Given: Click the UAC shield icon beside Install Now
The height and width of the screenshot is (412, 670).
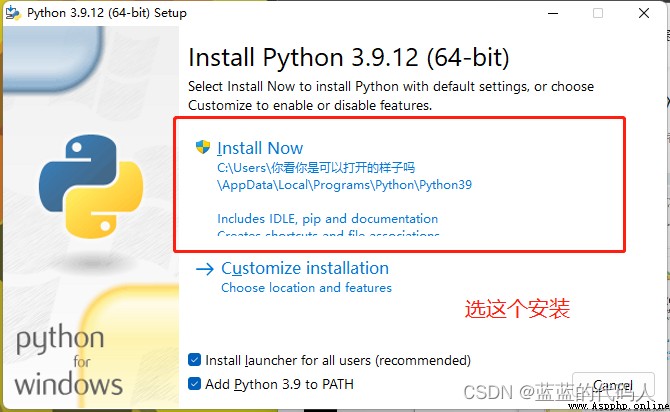Looking at the screenshot, I should (x=203, y=147).
